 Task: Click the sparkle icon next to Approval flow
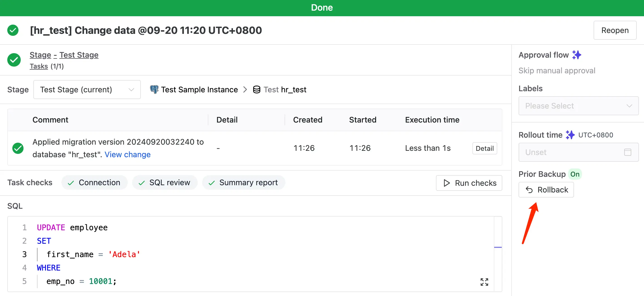click(577, 55)
